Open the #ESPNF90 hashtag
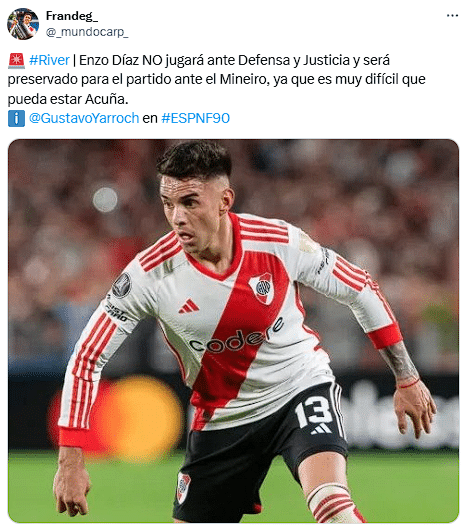 (195, 118)
